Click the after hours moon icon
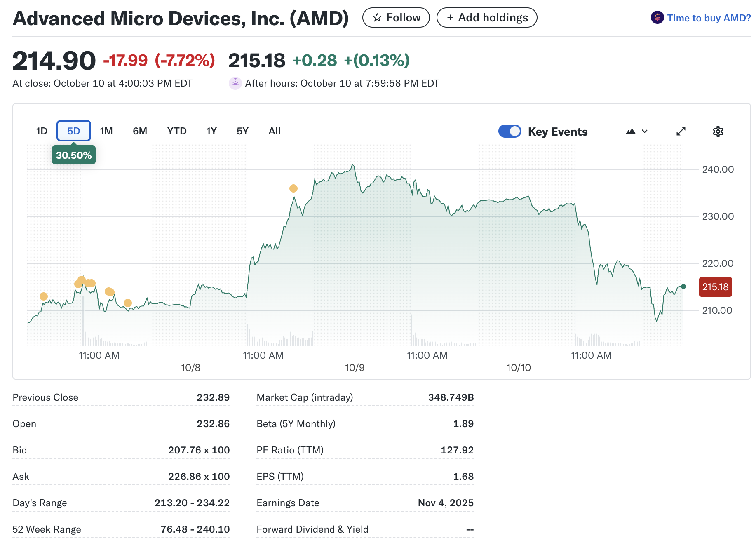756x545 pixels. click(235, 83)
